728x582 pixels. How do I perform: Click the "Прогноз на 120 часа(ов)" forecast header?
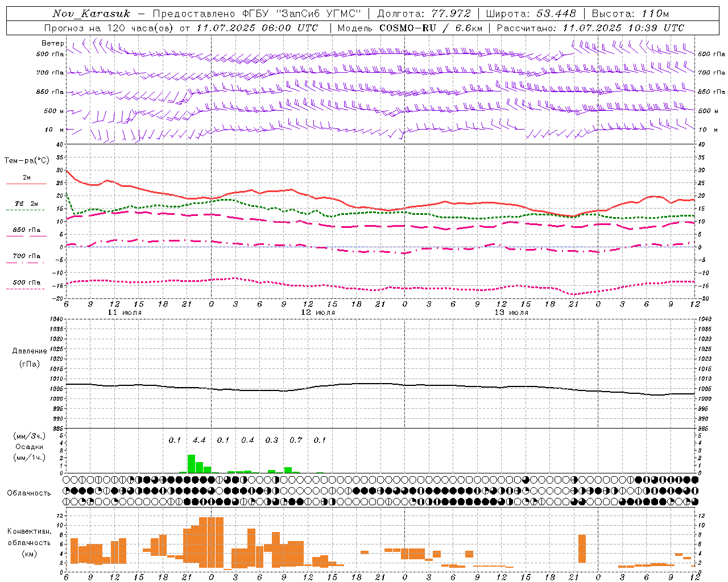coord(109,28)
